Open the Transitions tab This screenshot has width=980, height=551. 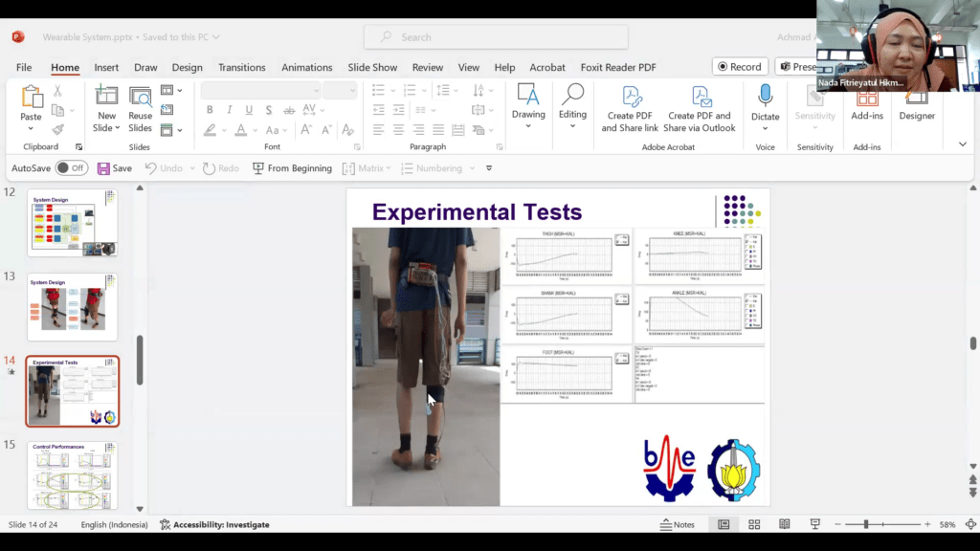click(241, 68)
